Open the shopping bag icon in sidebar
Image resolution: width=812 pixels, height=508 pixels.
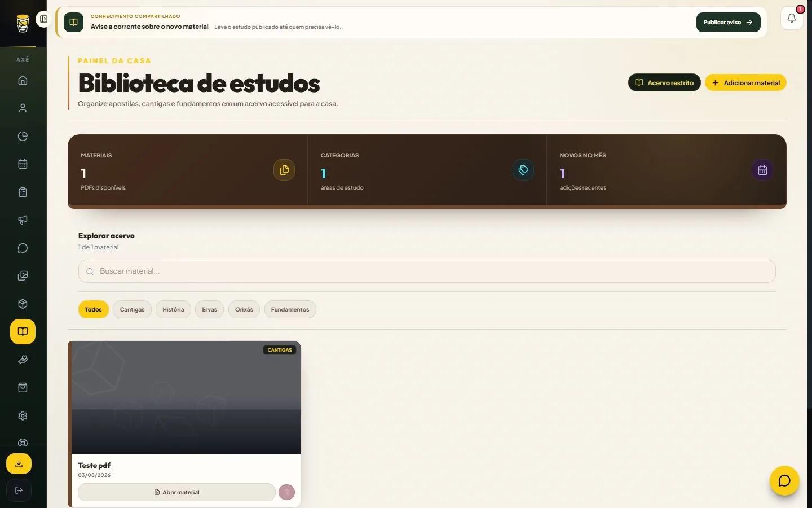point(23,388)
